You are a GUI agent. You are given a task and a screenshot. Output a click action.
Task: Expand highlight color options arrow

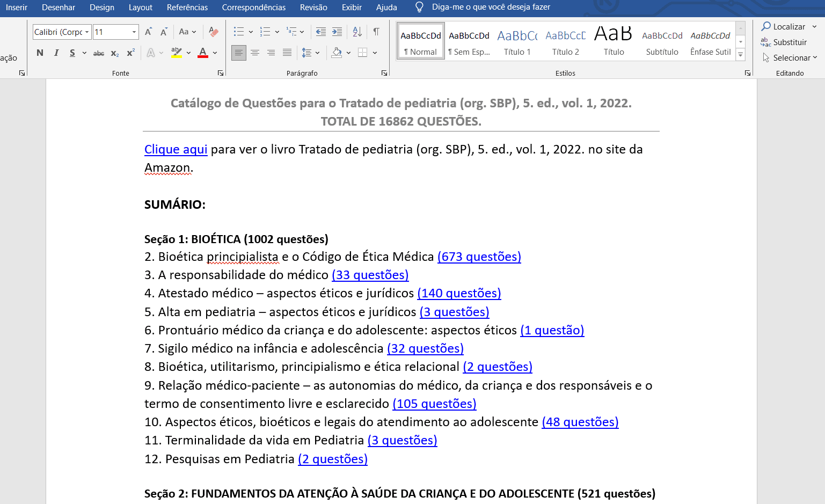188,53
